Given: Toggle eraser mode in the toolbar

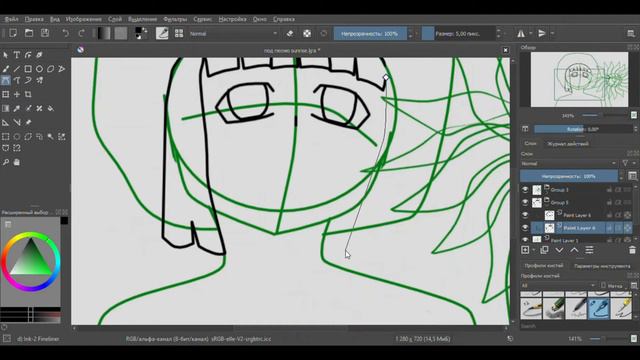Looking at the screenshot, I should click(x=290, y=33).
